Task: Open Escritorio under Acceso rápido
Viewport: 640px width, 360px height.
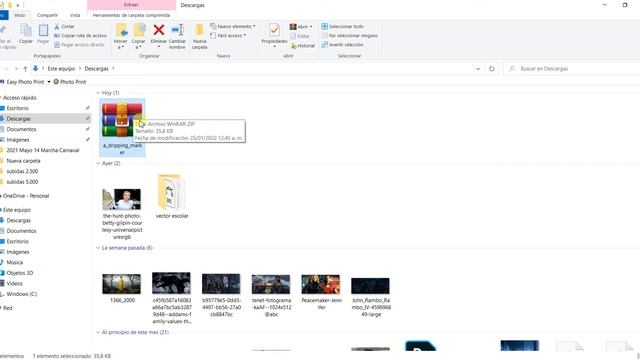Action: 18,108
